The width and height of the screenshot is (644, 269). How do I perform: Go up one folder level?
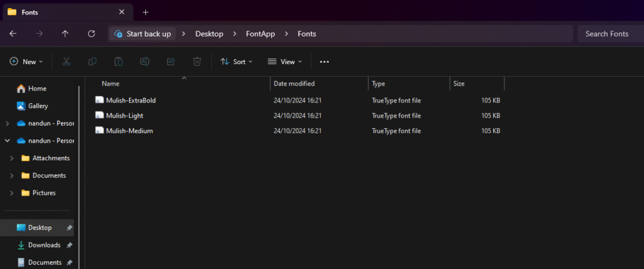coord(65,34)
